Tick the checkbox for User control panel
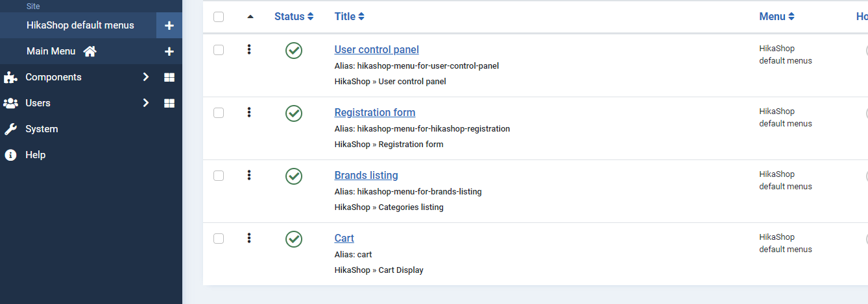This screenshot has width=868, height=304. click(219, 50)
